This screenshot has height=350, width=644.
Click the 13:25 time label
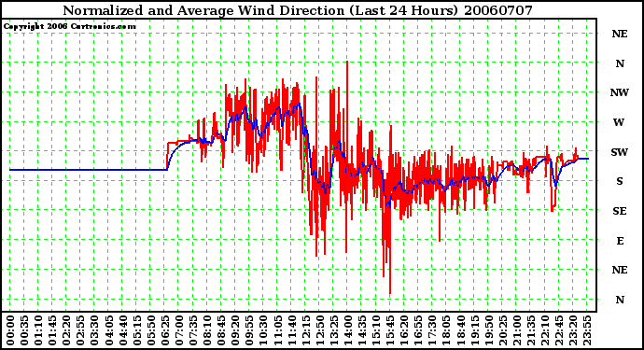tap(333, 330)
